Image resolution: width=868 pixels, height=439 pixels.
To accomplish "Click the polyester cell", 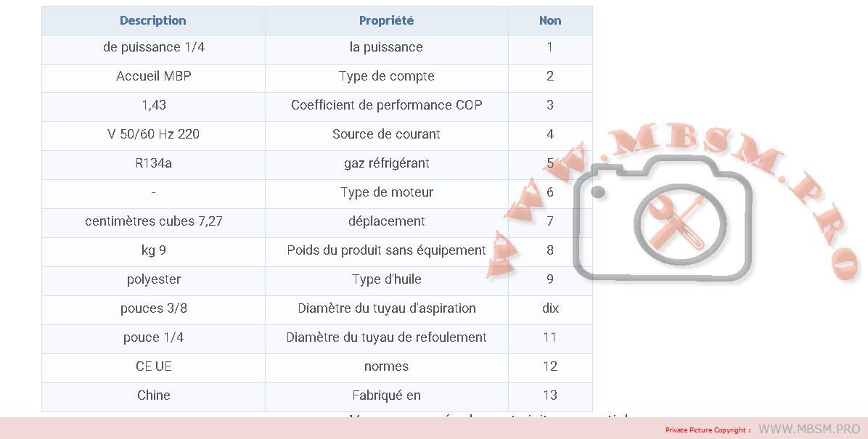I will [153, 279].
